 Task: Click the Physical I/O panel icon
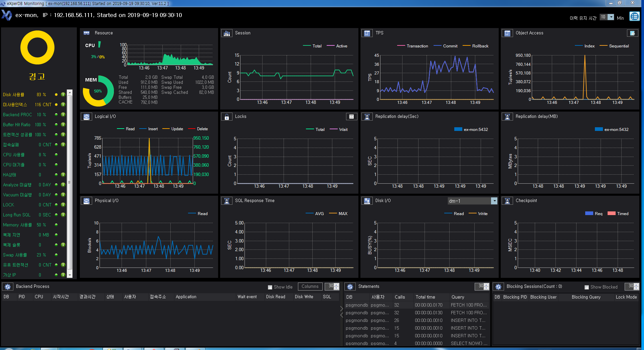pyautogui.click(x=87, y=201)
